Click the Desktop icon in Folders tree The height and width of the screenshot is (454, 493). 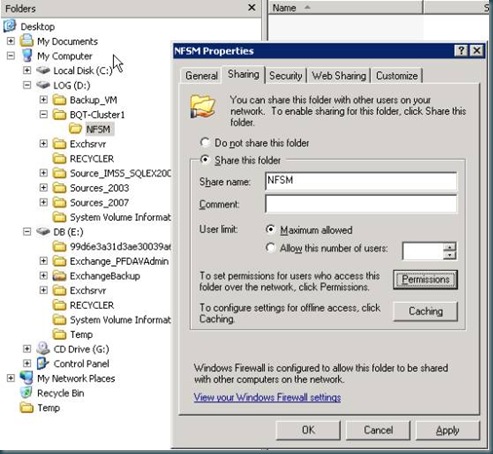[x=10, y=26]
